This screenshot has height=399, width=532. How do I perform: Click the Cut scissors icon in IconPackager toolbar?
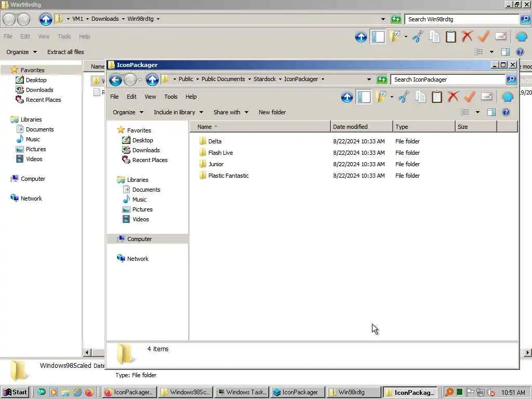403,97
